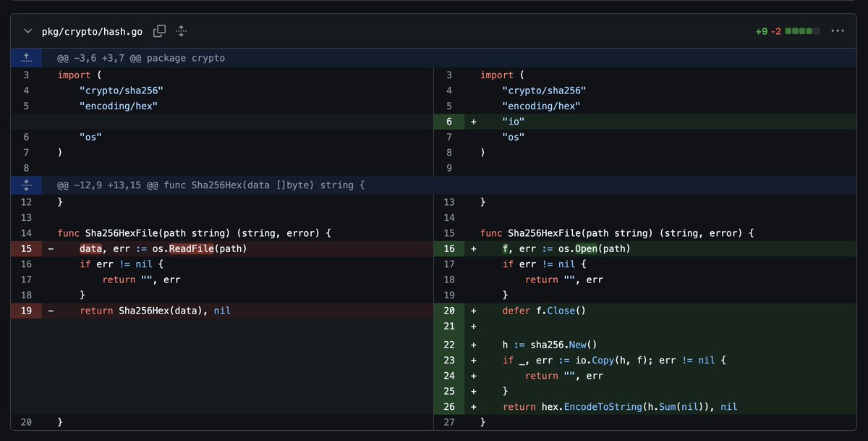Screen dimensions: 868x441
Task: Expand all lines of hash.go
Action: 182,31
